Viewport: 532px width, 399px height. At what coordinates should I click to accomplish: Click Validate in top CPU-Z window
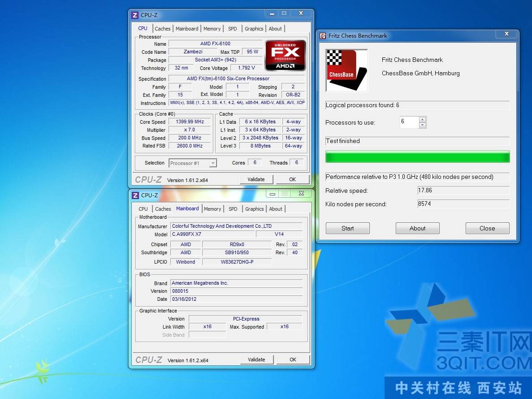point(256,179)
